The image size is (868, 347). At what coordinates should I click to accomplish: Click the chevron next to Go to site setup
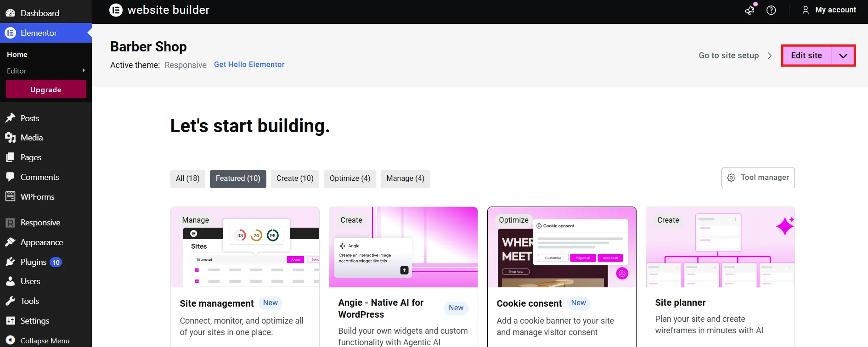tap(770, 56)
